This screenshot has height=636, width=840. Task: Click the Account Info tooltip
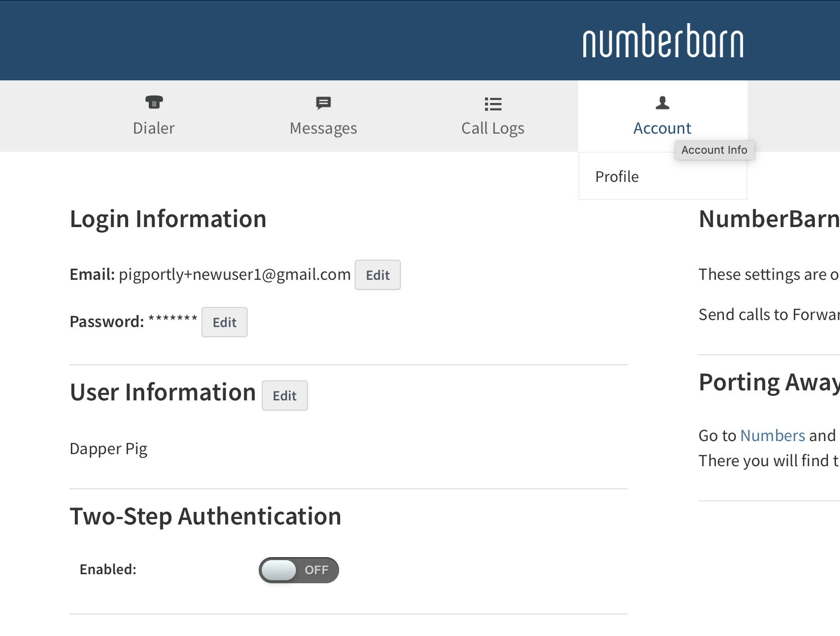pos(714,150)
